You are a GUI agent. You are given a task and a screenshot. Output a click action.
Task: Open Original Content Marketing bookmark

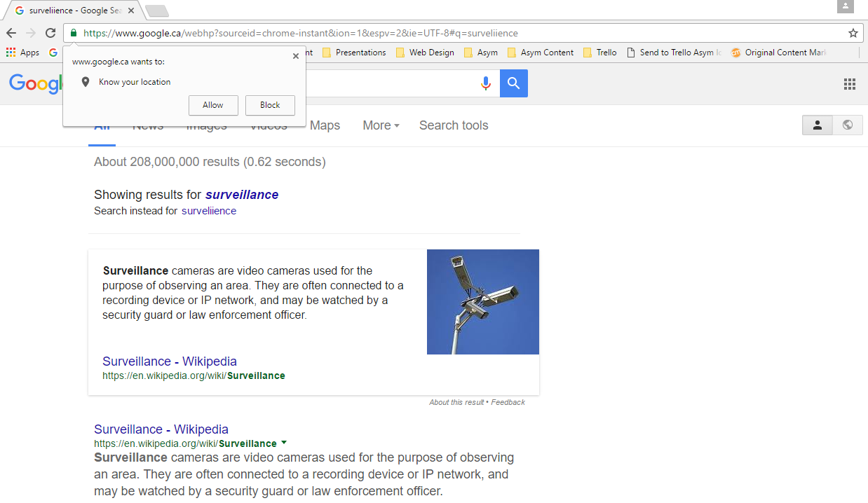click(x=778, y=53)
